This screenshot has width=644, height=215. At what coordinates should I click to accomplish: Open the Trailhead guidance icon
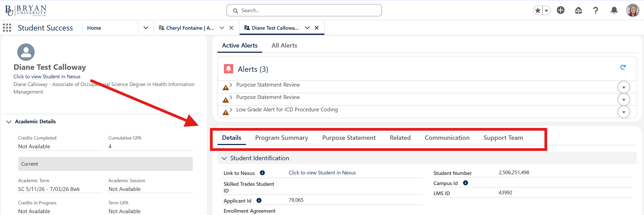pos(579,10)
